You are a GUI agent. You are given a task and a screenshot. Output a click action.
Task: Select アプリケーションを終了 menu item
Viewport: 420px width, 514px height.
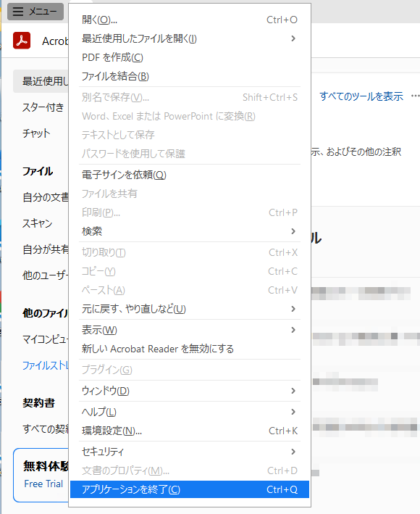(190, 489)
